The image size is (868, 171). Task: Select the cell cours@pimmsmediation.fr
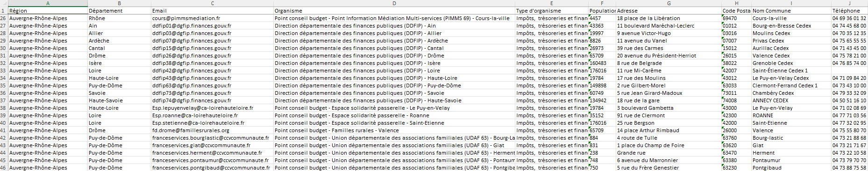pos(212,18)
